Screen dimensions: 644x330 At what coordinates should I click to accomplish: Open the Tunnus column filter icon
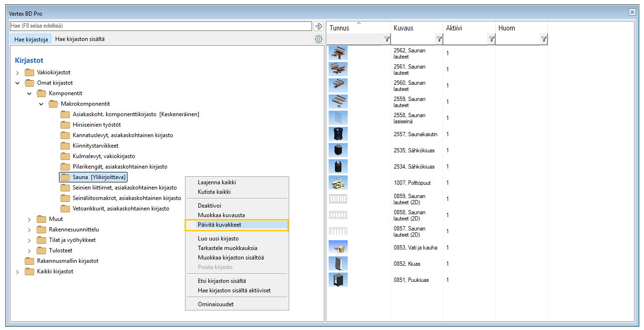coord(387,40)
